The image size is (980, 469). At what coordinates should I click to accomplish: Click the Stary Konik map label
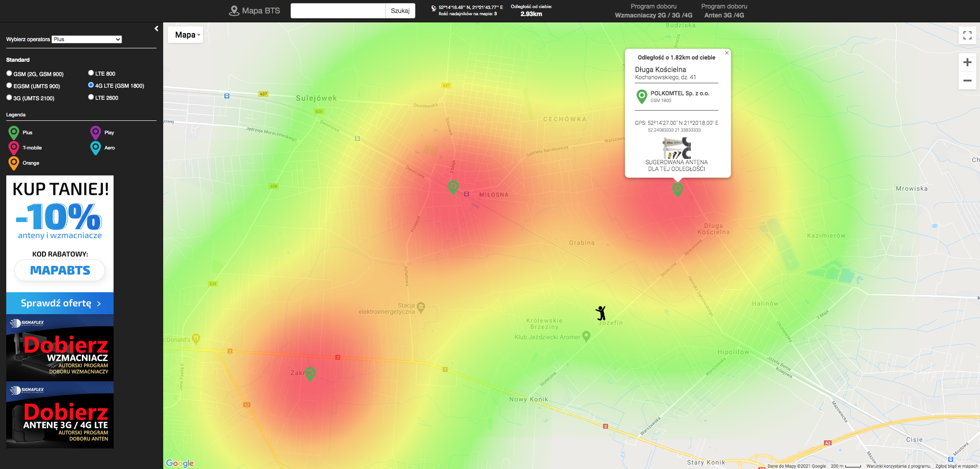(x=706, y=462)
